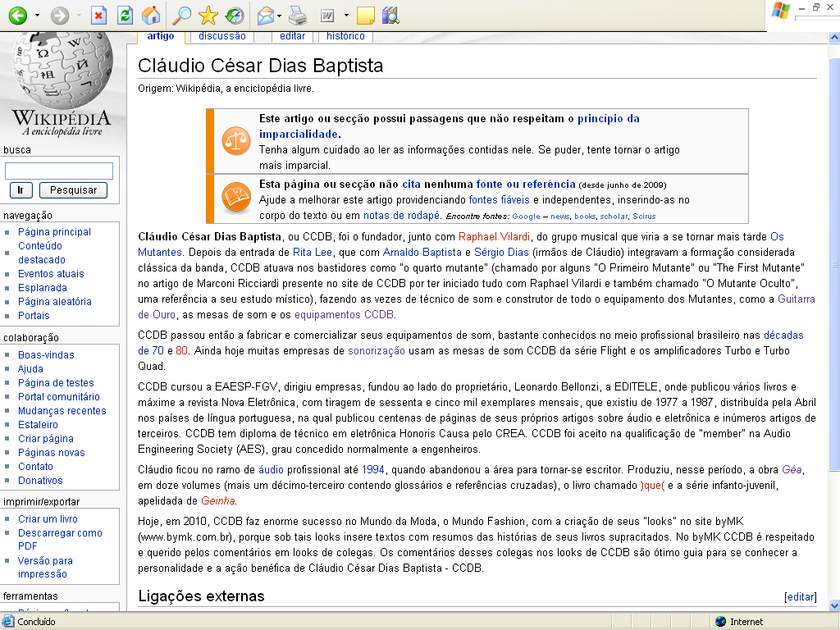Focus the Wikipedia busca search field
The width and height of the screenshot is (840, 630).
[59, 171]
